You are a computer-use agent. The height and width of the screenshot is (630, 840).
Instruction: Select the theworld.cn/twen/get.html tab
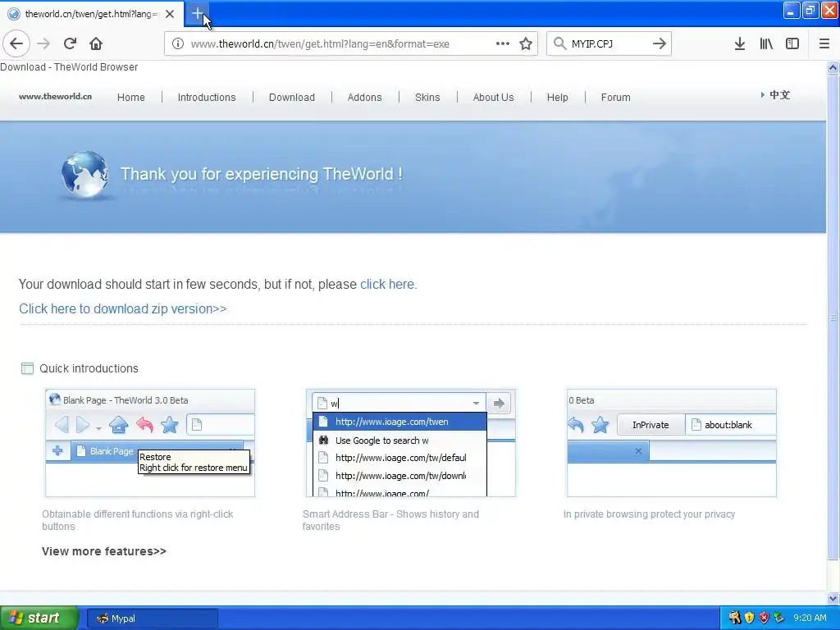coord(92,14)
